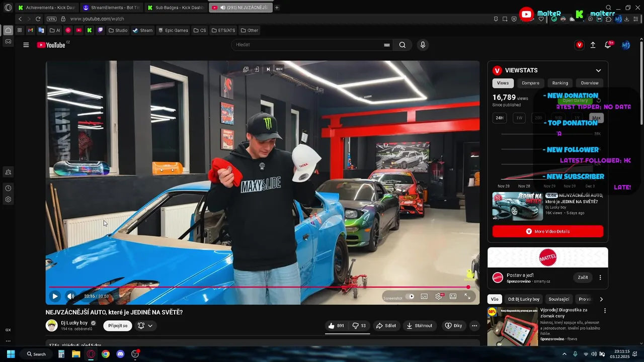Open more actions menu below the video

pos(474,326)
